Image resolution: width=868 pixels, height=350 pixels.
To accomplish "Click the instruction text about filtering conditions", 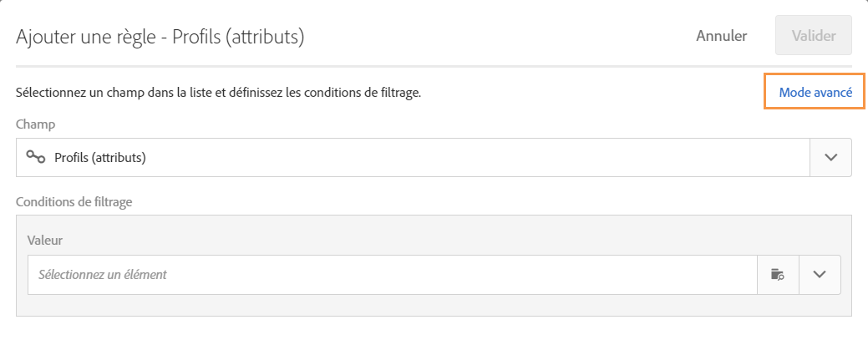I will tap(219, 93).
